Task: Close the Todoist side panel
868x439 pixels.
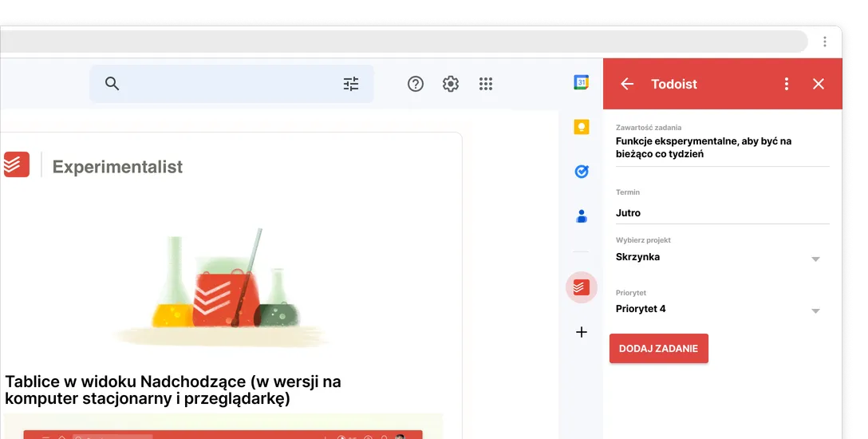Action: (x=819, y=84)
